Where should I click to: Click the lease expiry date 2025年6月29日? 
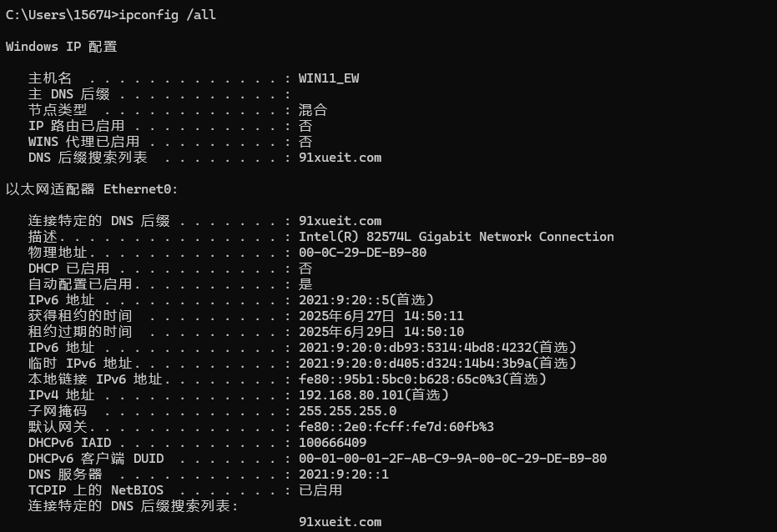click(x=347, y=332)
